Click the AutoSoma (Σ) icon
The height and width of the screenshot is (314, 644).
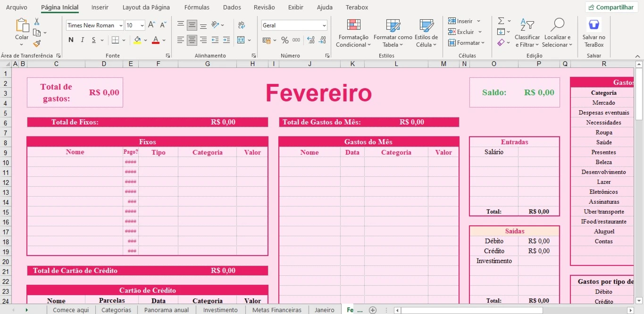point(500,20)
